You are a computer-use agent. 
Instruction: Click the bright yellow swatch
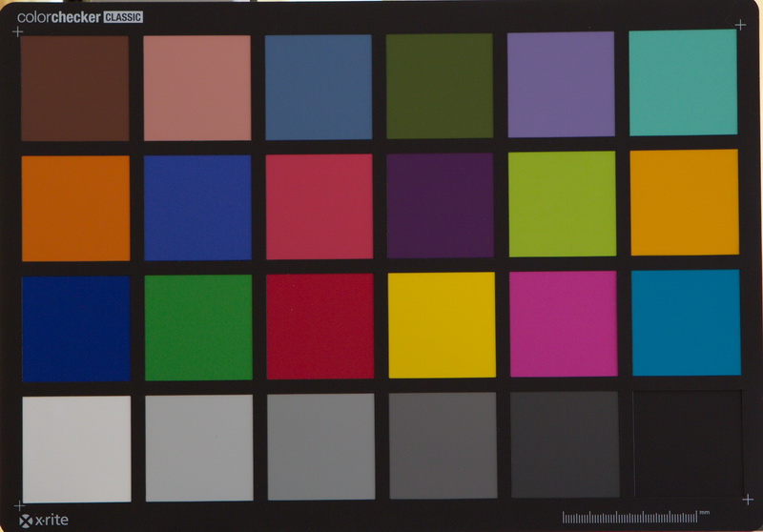pyautogui.click(x=442, y=325)
